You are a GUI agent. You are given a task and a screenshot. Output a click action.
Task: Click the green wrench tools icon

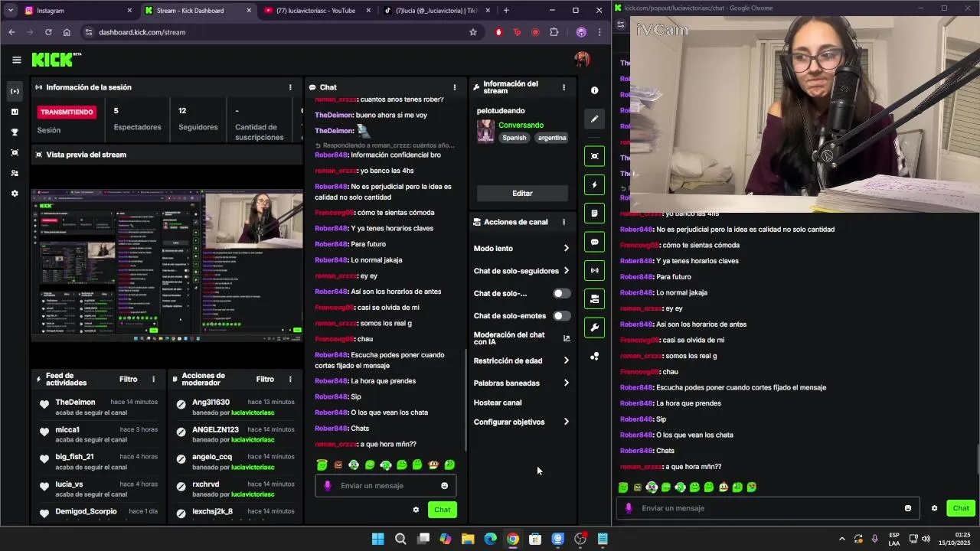click(x=595, y=328)
